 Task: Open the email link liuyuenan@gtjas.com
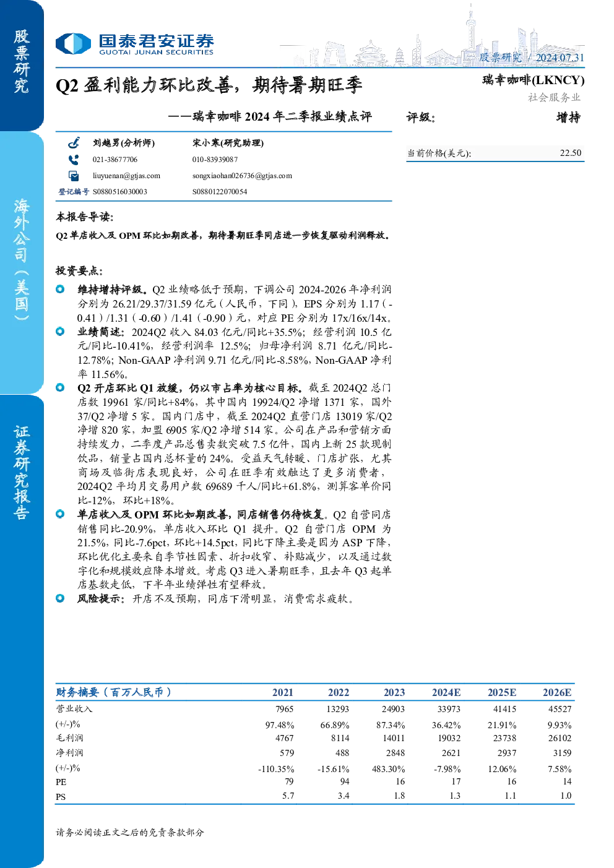coord(126,176)
